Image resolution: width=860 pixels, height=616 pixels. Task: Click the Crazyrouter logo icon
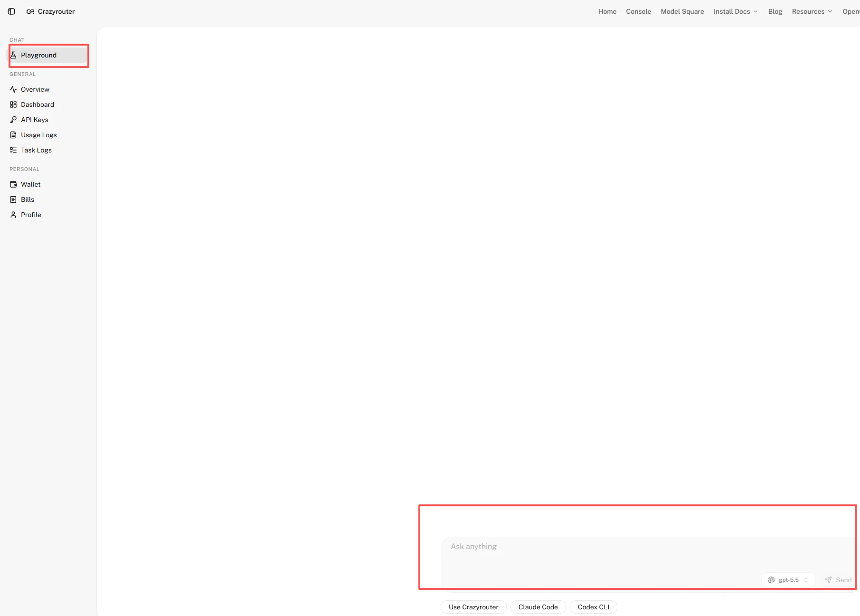click(x=30, y=11)
